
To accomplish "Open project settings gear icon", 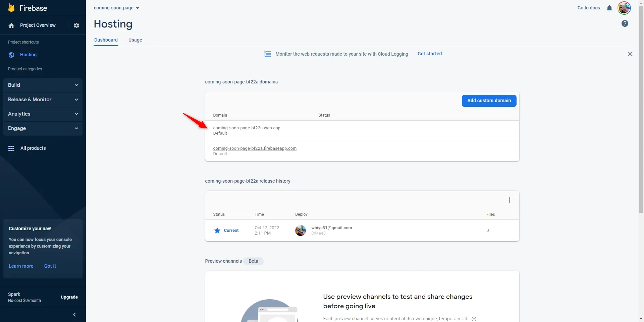I will (x=76, y=25).
